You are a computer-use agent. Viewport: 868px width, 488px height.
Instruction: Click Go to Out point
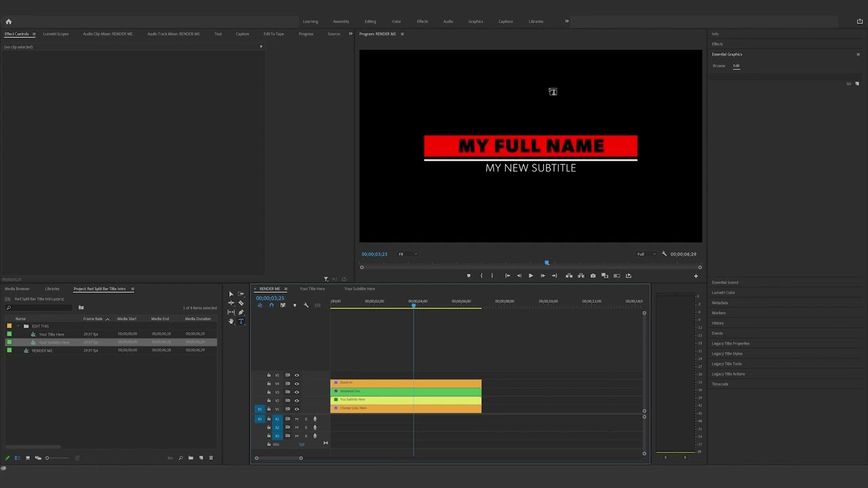tap(554, 276)
